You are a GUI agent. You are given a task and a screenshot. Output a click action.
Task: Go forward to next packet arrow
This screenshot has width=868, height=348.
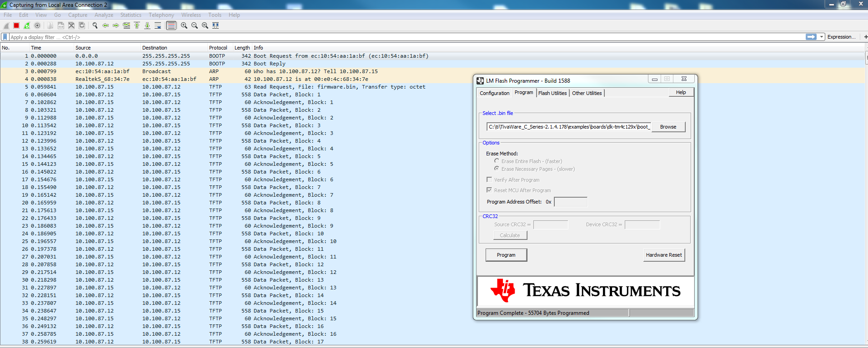click(x=116, y=25)
